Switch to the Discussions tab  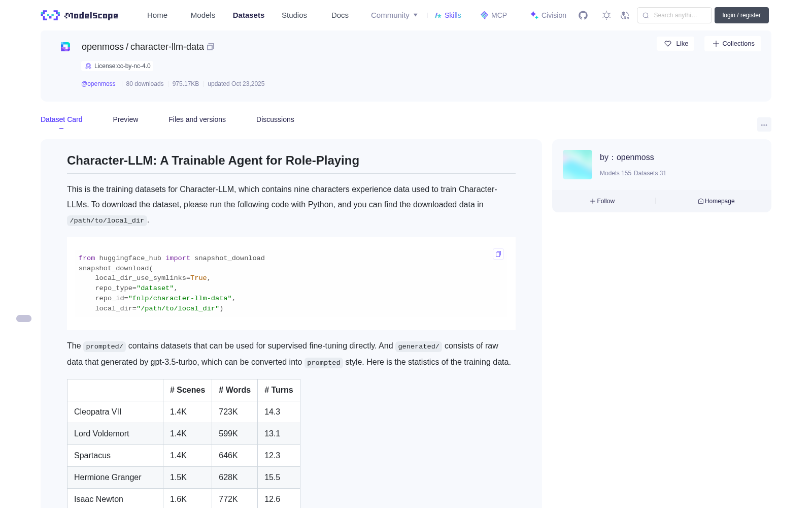click(275, 119)
